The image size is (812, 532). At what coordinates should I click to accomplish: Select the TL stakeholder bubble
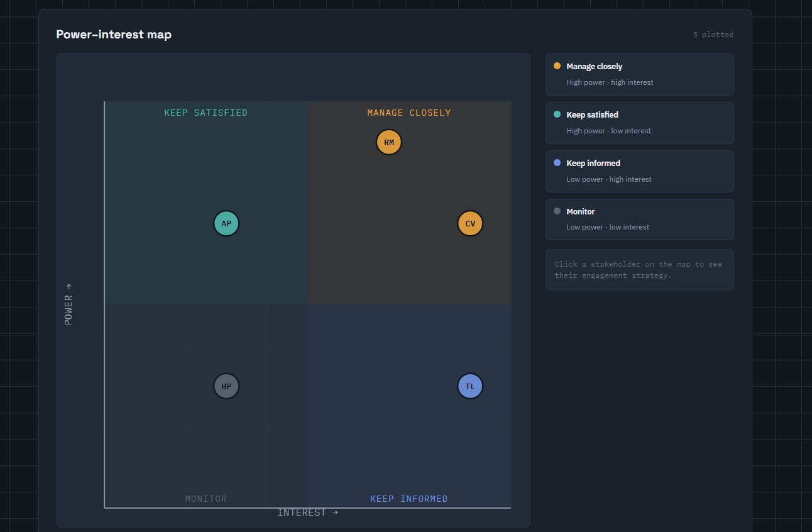pos(470,386)
